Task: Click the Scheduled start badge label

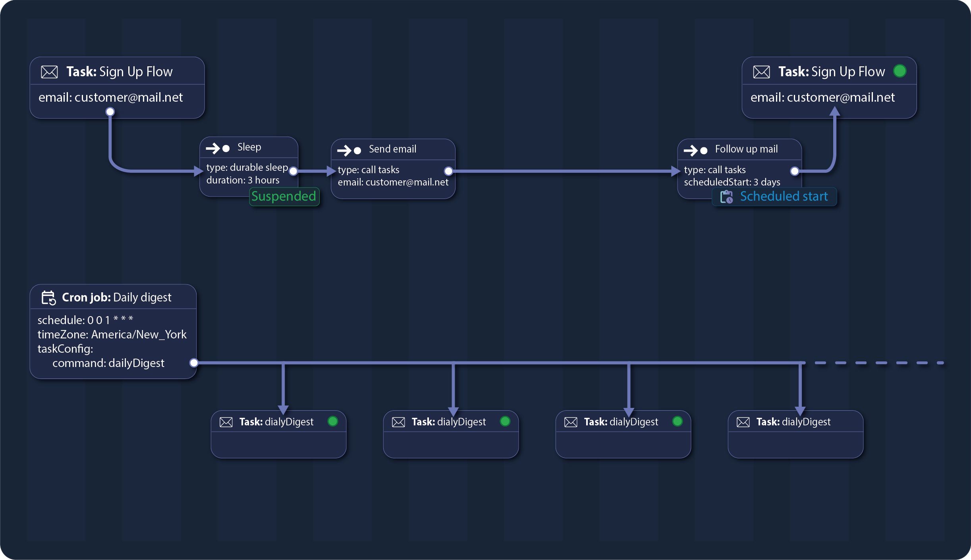Action: [784, 197]
